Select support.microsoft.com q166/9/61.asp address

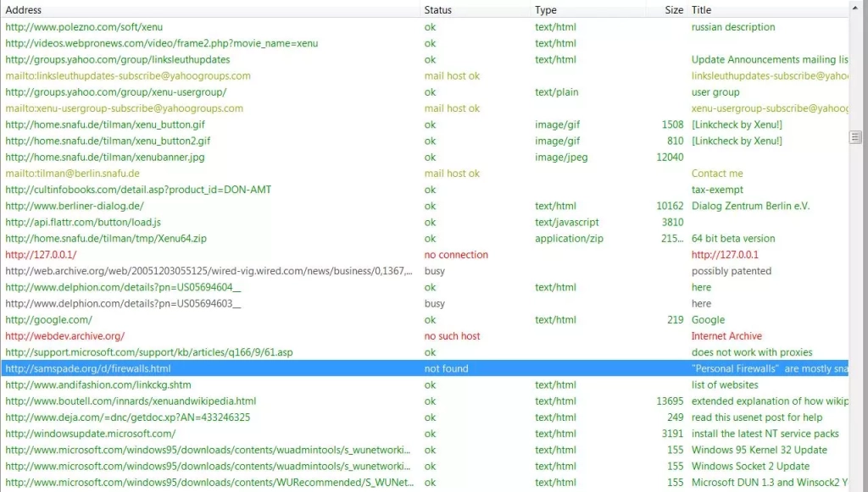(149, 352)
